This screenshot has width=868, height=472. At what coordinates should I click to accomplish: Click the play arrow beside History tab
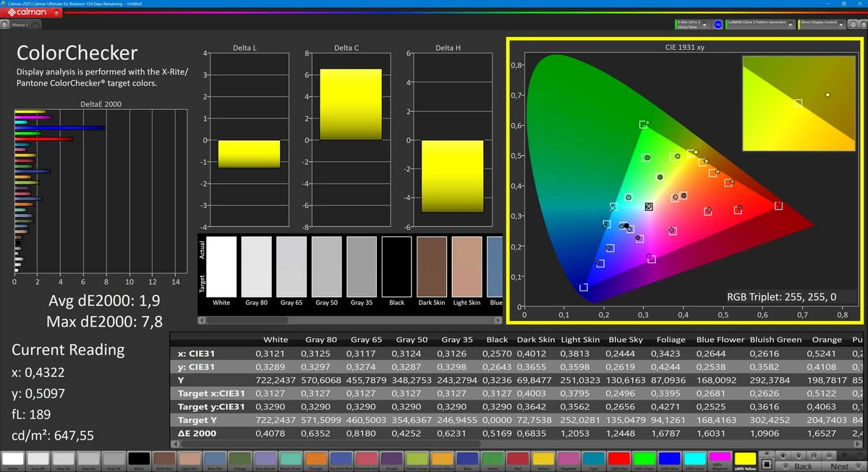[x=5, y=25]
